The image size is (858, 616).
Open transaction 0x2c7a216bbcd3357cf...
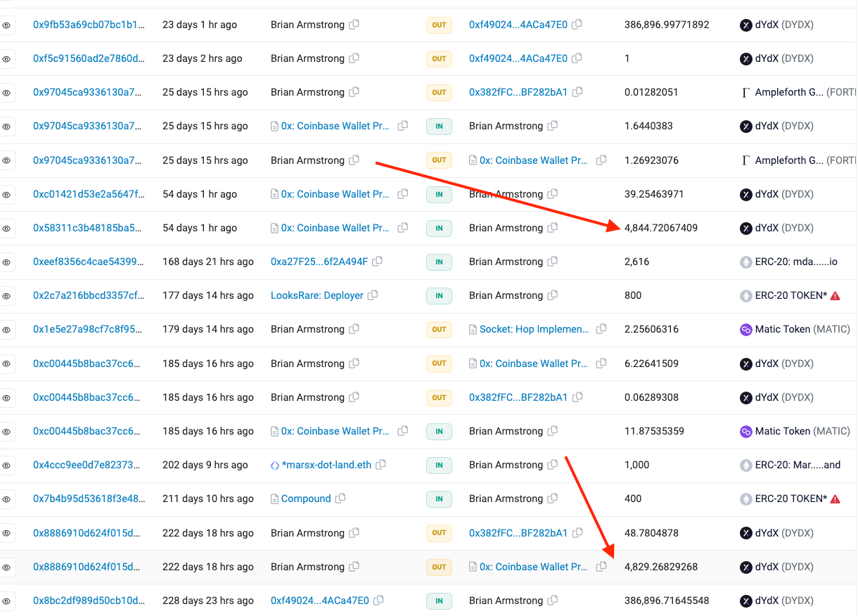pos(89,295)
